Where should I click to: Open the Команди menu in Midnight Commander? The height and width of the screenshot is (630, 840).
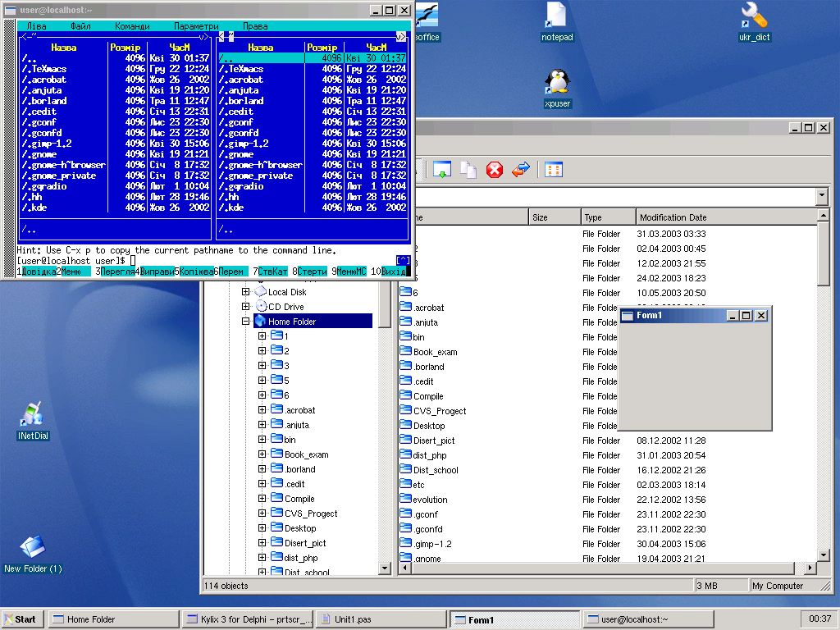[132, 26]
